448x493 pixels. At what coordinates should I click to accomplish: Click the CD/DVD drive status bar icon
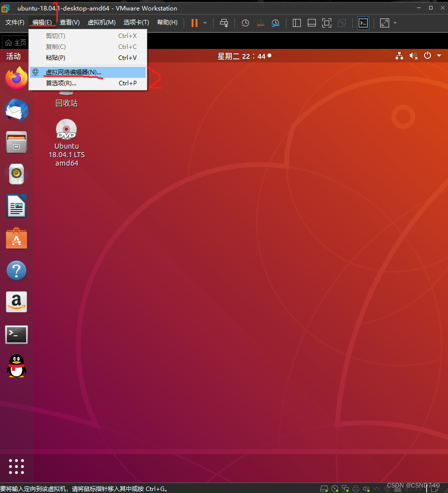[335, 489]
